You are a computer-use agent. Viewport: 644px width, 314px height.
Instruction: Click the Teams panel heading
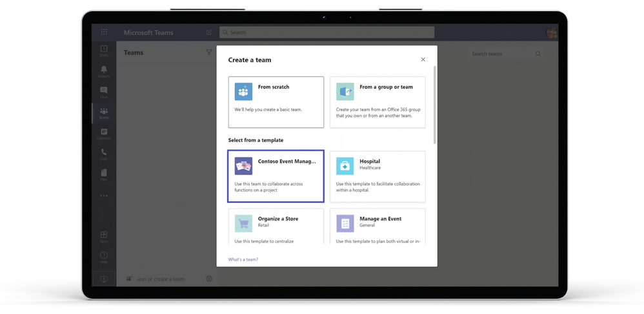tap(134, 52)
